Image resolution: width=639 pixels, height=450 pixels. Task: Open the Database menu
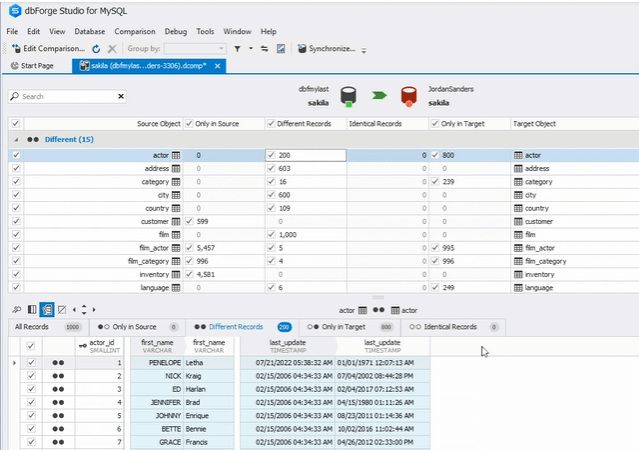pyautogui.click(x=90, y=31)
